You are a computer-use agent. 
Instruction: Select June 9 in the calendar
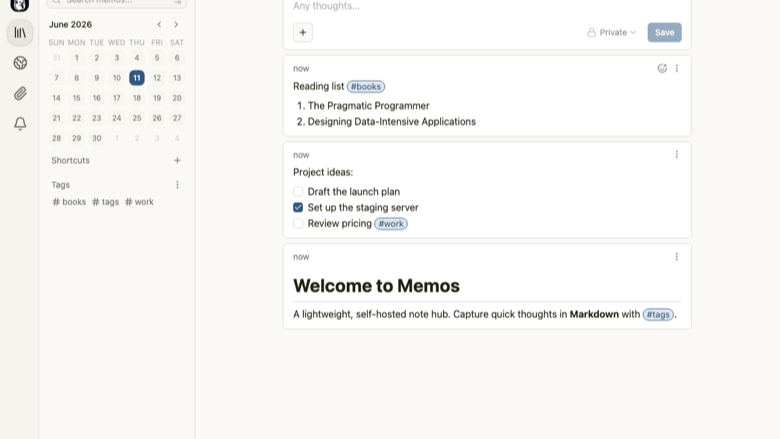97,78
